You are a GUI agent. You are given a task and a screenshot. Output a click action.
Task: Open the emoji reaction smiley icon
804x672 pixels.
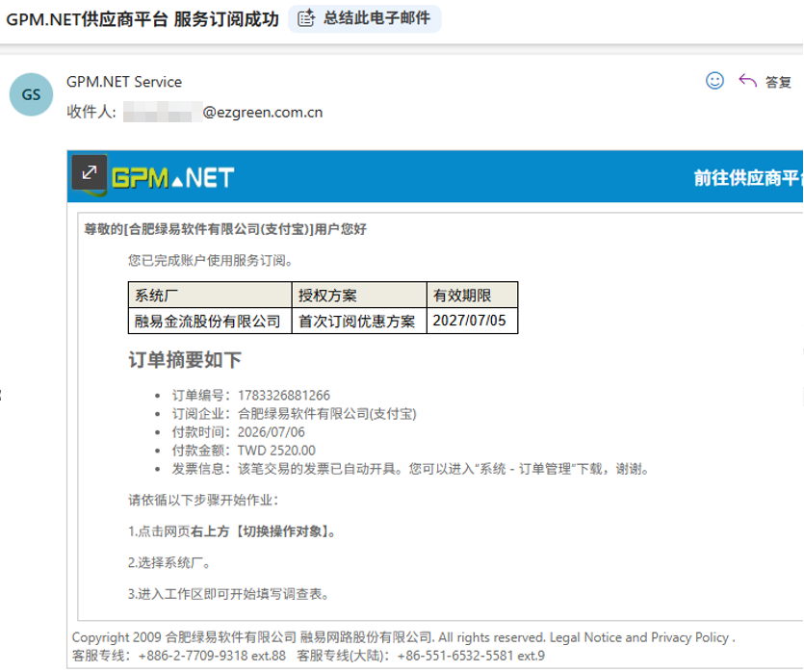[714, 81]
